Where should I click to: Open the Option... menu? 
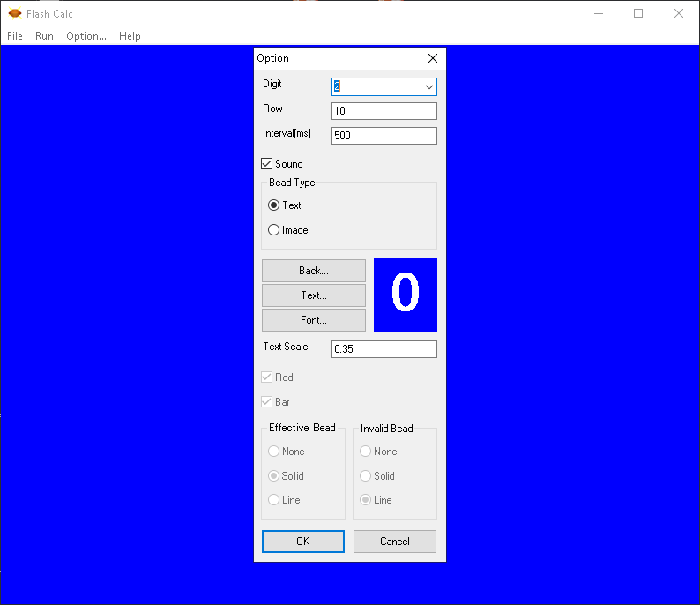pyautogui.click(x=86, y=36)
